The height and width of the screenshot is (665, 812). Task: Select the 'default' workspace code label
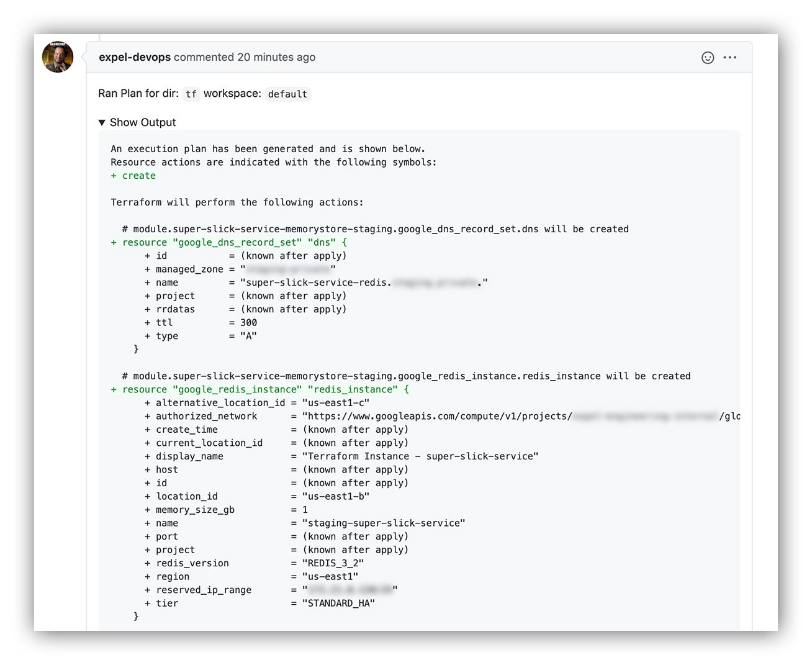pos(287,94)
